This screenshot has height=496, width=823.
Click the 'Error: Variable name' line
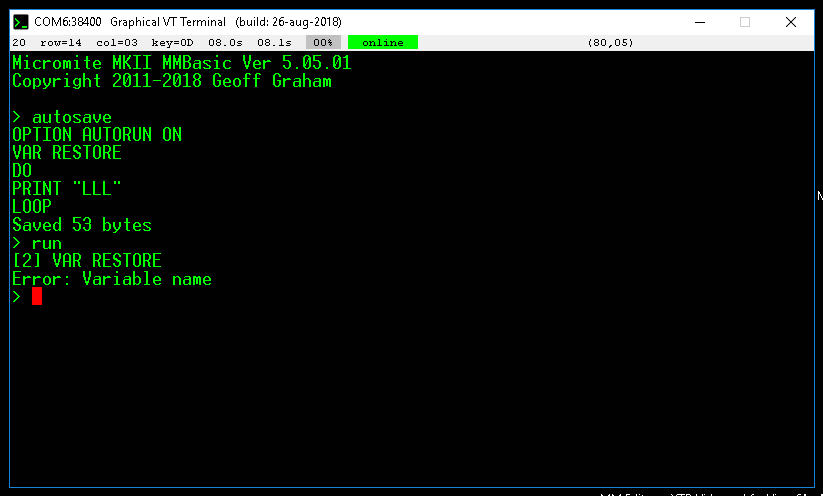click(112, 279)
